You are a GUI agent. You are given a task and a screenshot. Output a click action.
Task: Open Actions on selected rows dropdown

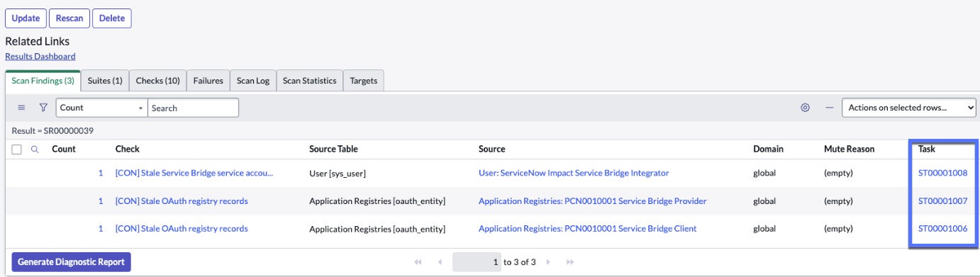[x=908, y=108]
